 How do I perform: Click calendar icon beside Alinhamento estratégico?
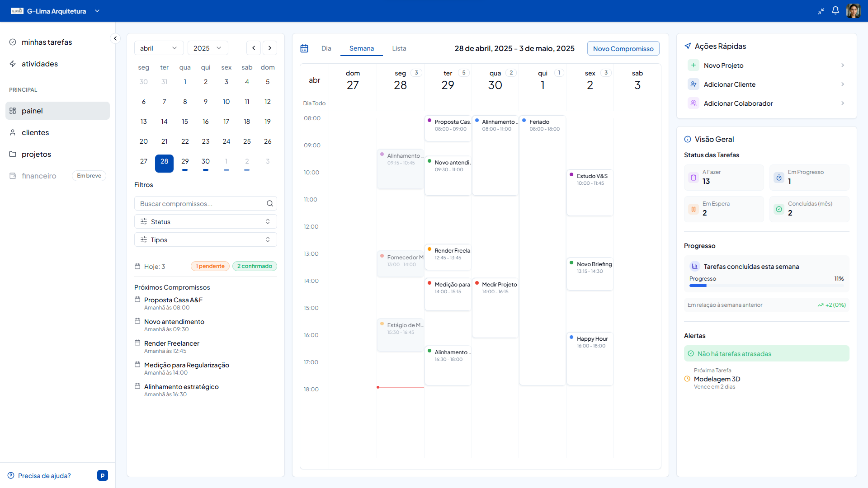pos(137,386)
